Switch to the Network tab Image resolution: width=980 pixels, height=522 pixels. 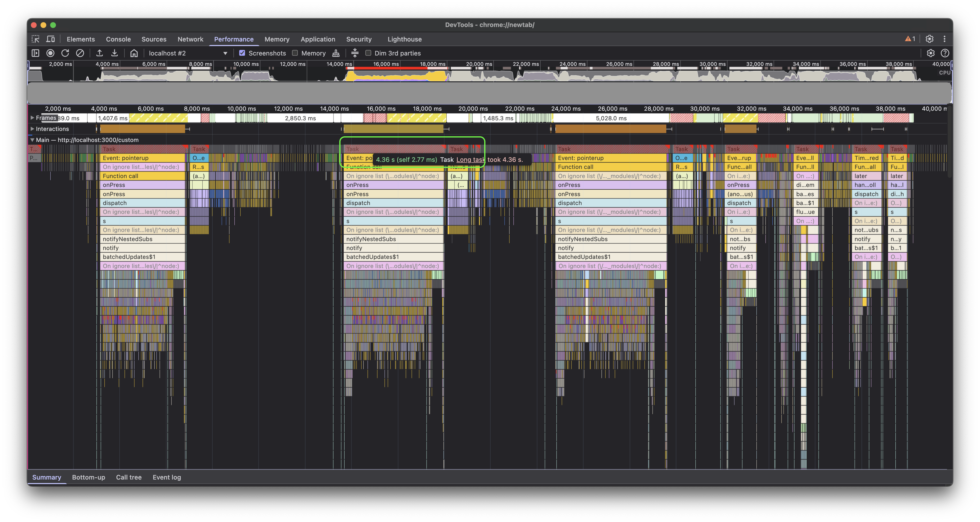pyautogui.click(x=190, y=39)
